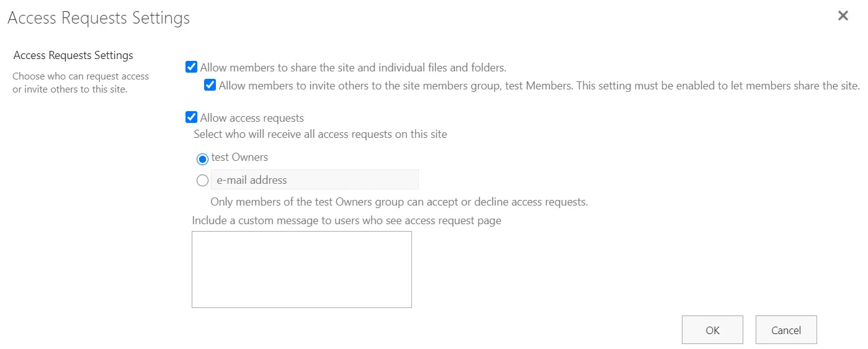
Task: Click the 'Choose who can request access' description
Action: (x=81, y=83)
